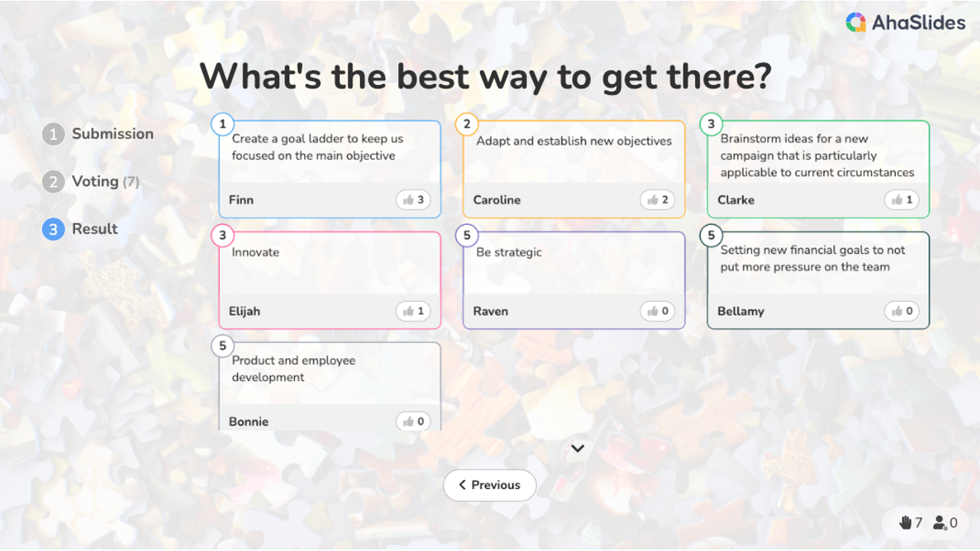Expand more ideas with down chevron
This screenshot has width=980, height=551.
578,448
